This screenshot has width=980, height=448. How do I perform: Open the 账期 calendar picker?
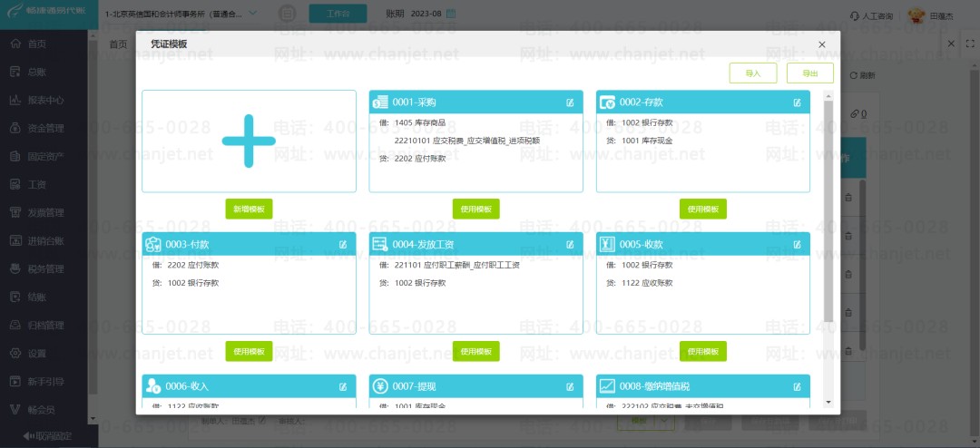click(451, 14)
